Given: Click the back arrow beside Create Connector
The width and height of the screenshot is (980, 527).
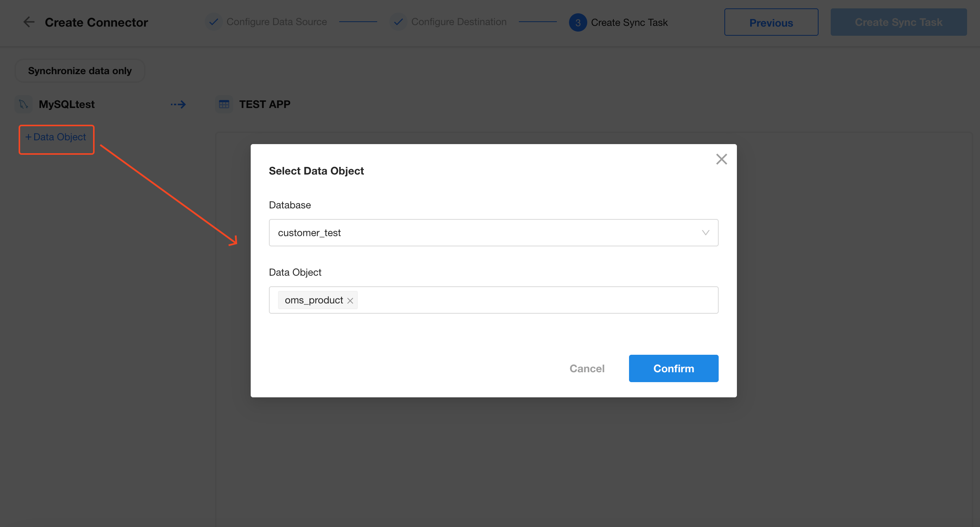Looking at the screenshot, I should pyautogui.click(x=29, y=22).
